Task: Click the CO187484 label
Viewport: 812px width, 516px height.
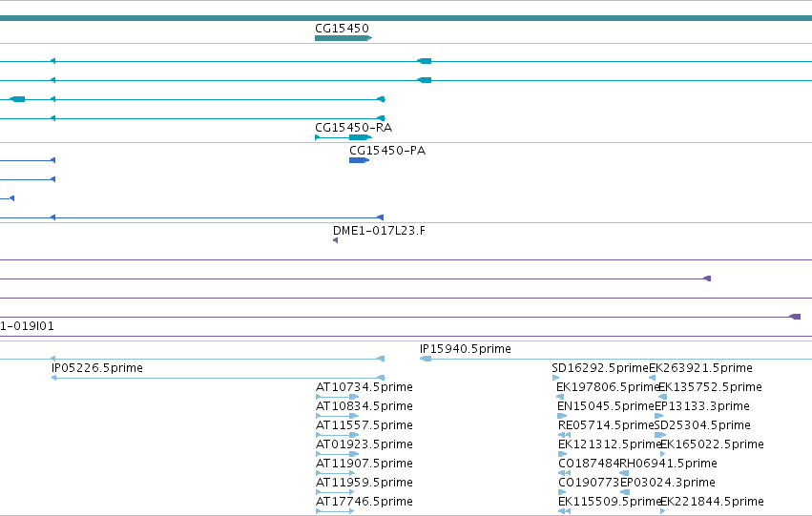Action: (589, 464)
